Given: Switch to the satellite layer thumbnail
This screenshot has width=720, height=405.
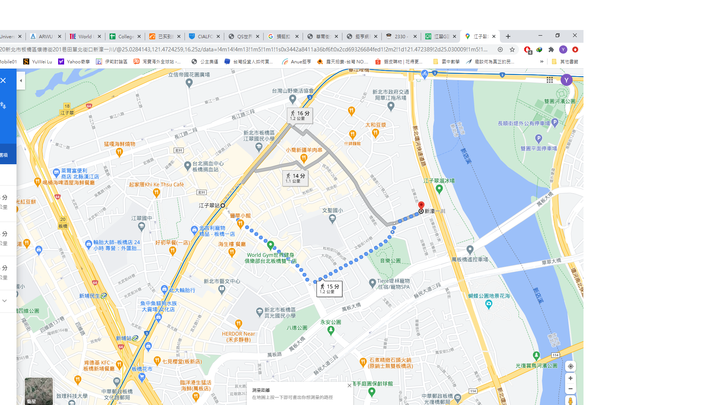Looking at the screenshot, I should [39, 391].
